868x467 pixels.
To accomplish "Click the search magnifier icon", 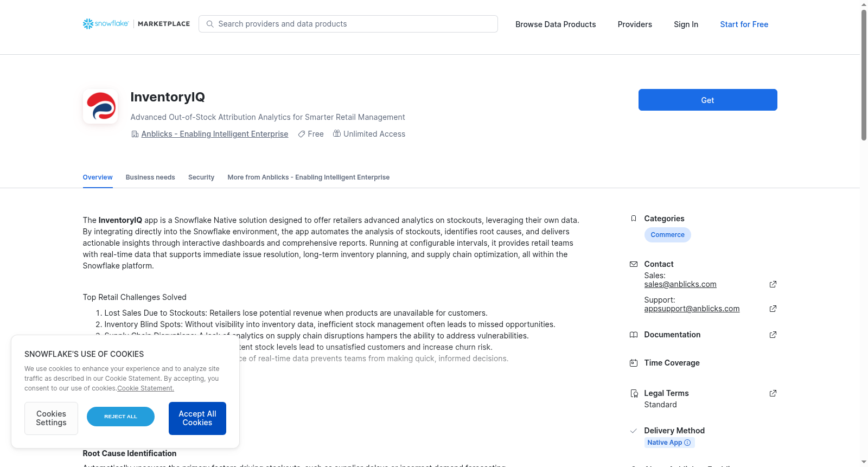I will click(210, 24).
